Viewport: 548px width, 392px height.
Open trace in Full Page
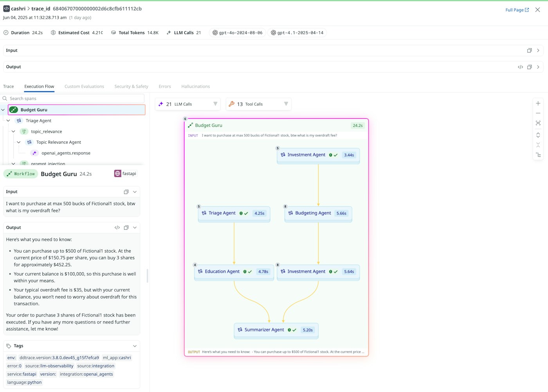(x=517, y=10)
